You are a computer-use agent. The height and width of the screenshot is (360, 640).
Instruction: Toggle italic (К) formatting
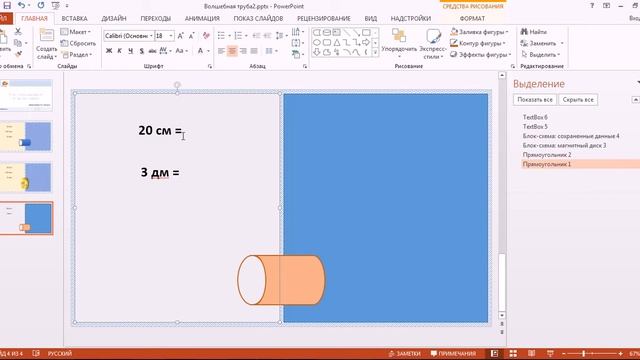point(120,51)
